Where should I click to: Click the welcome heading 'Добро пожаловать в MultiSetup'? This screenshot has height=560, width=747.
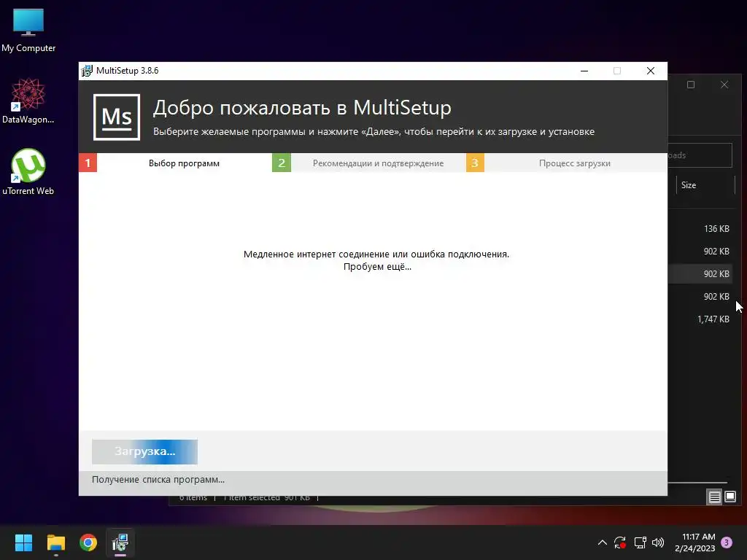(302, 108)
